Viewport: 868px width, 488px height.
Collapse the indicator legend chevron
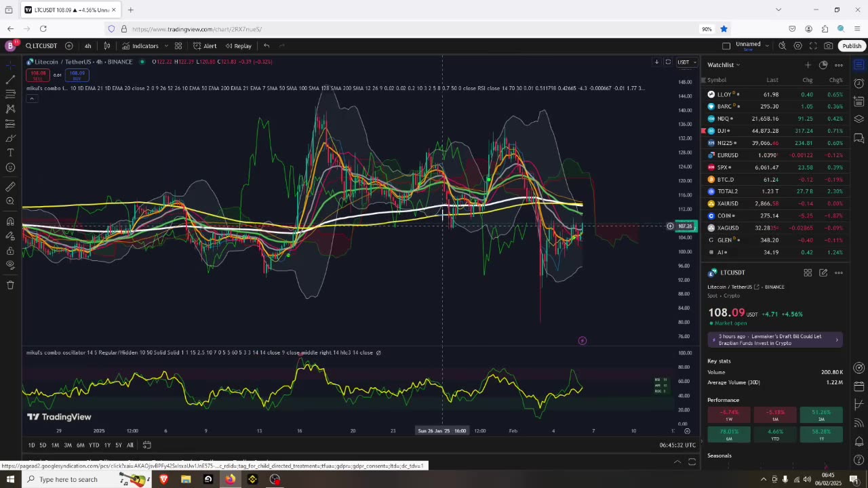click(31, 98)
